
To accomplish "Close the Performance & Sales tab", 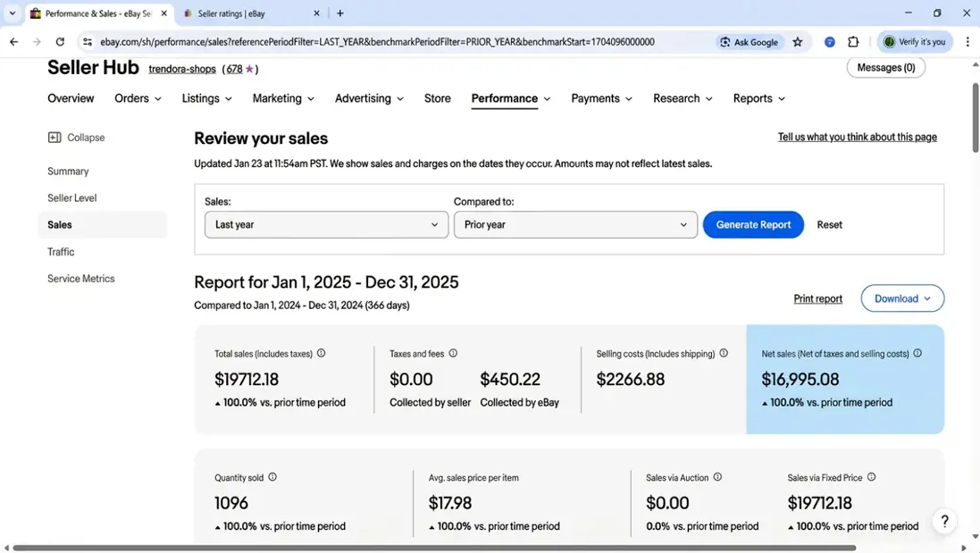I will (163, 13).
